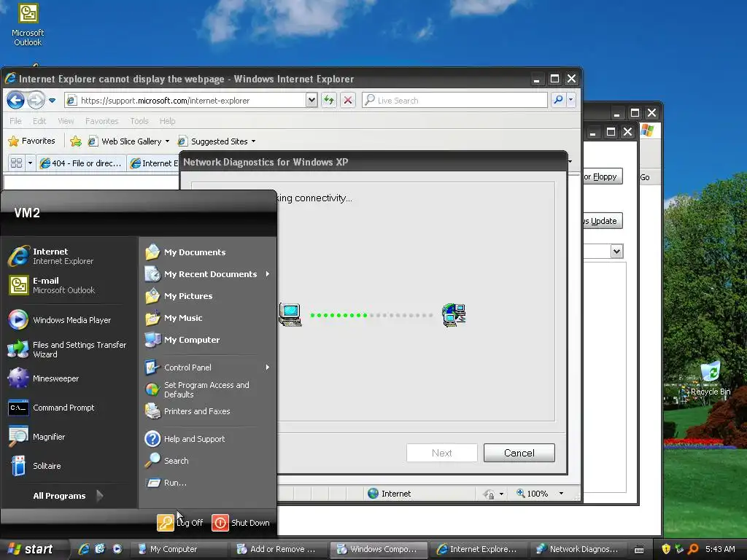
Task: Open the Tools menu in IE
Action: click(139, 121)
